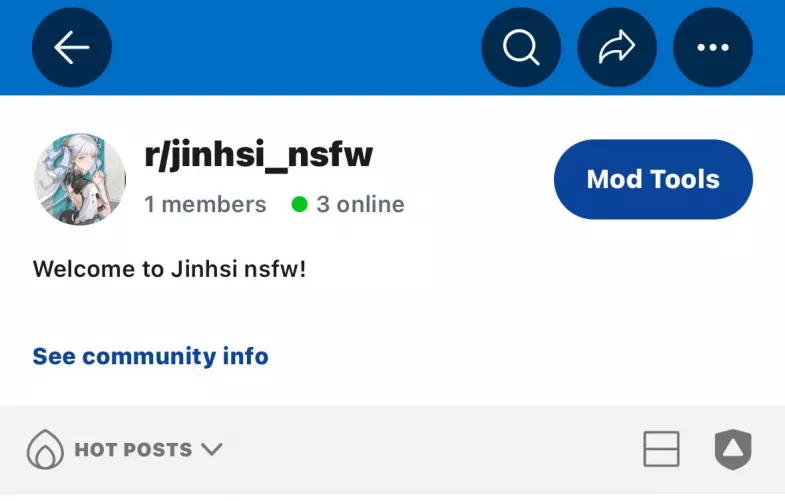Click the chevron beside HOT POSTS
The image size is (785, 501).
(x=212, y=449)
